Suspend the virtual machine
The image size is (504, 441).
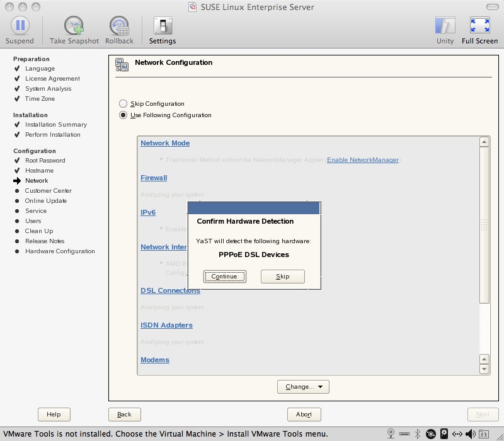(x=20, y=30)
